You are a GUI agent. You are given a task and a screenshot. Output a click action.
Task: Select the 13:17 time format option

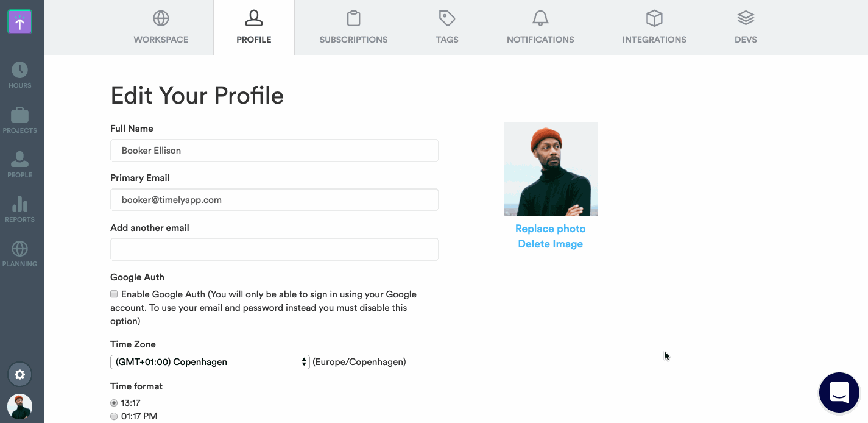click(114, 403)
